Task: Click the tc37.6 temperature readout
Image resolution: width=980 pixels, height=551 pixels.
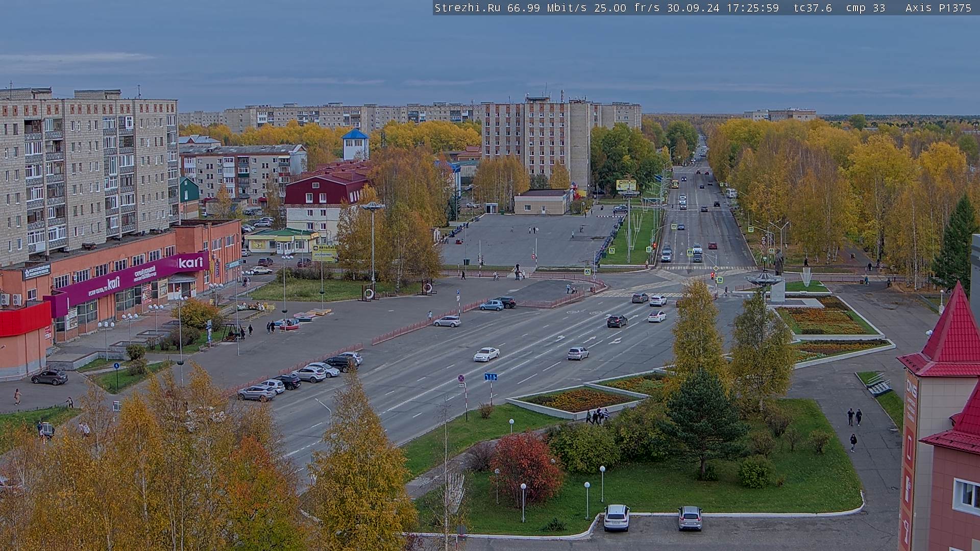Action: pyautogui.click(x=813, y=8)
